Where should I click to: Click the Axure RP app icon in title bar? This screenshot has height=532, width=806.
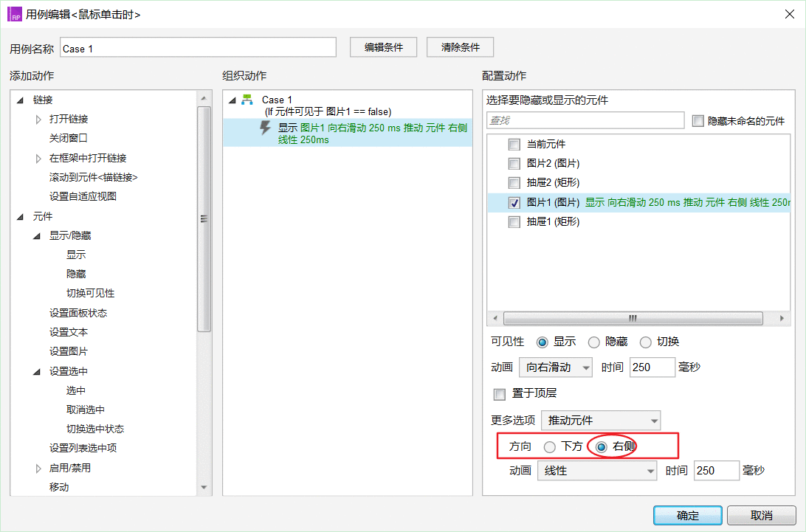pos(15,14)
